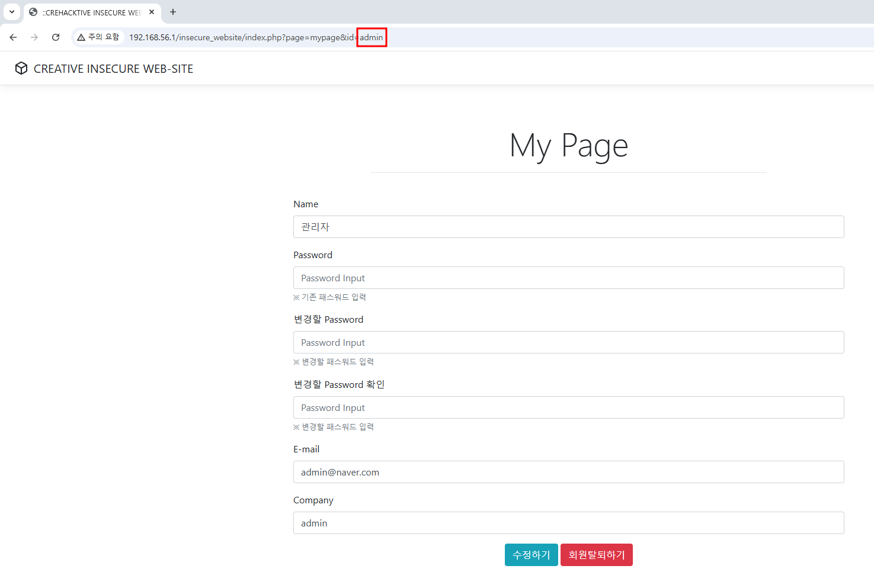
Task: Focus the current Password input field
Action: (x=568, y=278)
